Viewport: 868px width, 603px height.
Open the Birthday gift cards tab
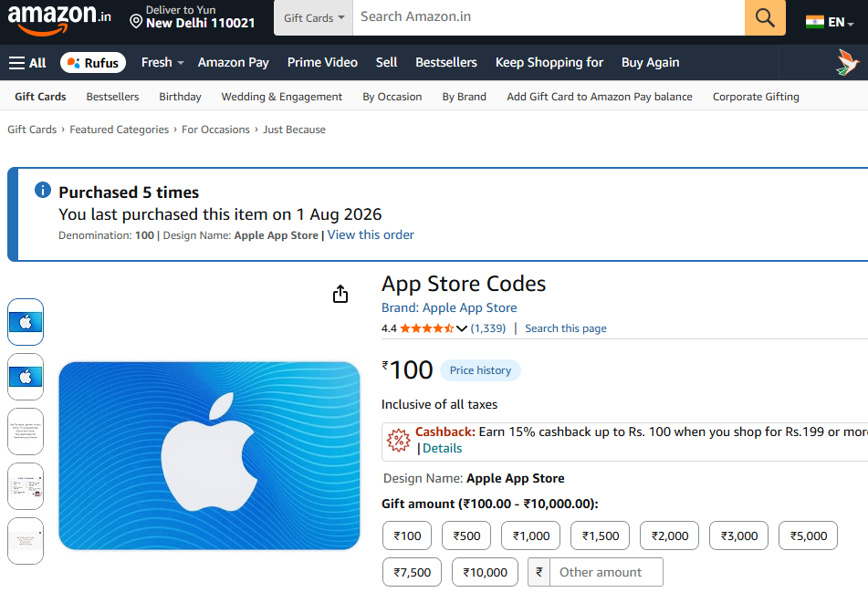[180, 97]
